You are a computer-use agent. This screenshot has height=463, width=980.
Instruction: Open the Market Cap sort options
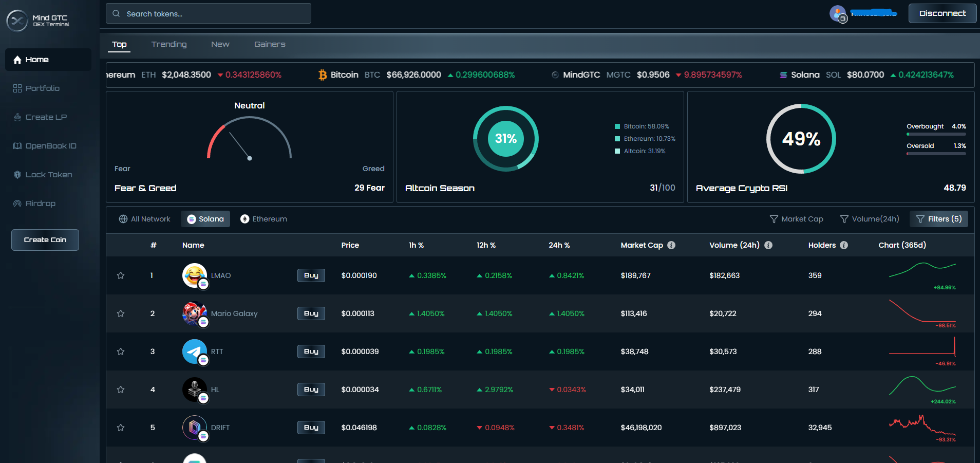[797, 218]
